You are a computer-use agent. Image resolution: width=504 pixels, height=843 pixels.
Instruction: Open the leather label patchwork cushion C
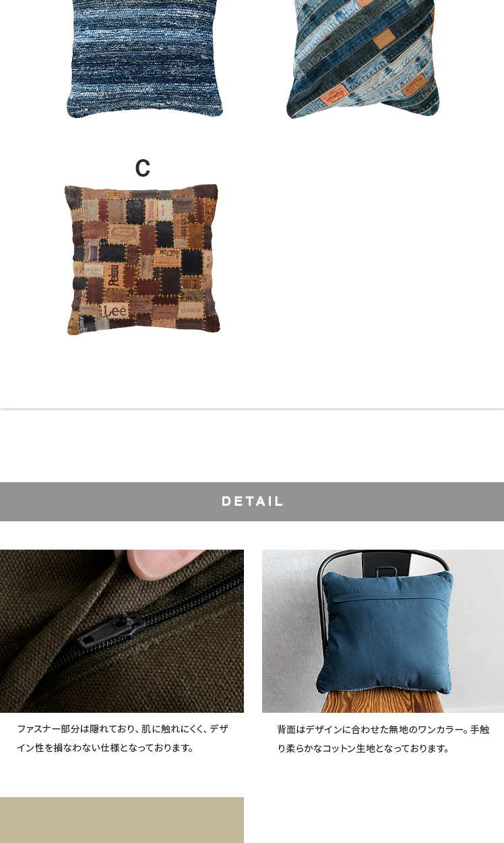pyautogui.click(x=142, y=259)
